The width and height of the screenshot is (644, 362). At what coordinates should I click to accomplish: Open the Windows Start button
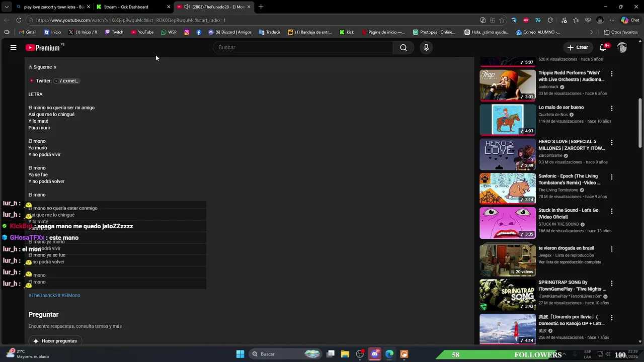(240, 354)
